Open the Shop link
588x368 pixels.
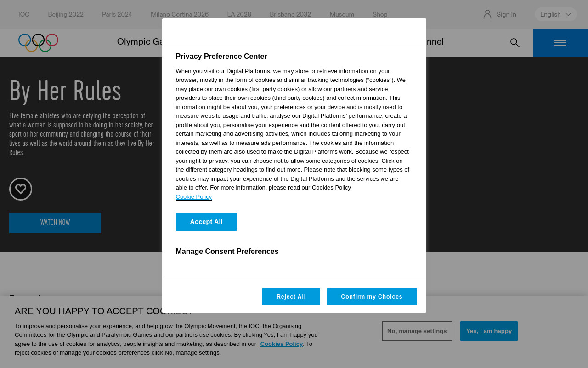(x=380, y=14)
